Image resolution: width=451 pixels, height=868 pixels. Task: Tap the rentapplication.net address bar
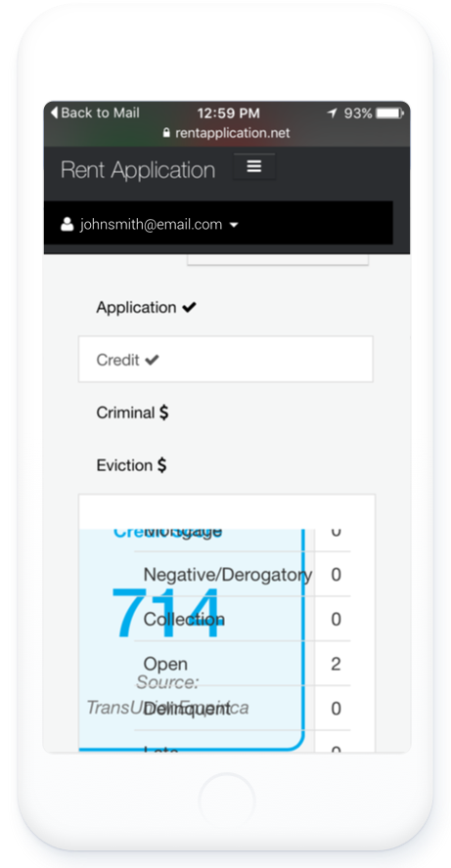coord(227,133)
